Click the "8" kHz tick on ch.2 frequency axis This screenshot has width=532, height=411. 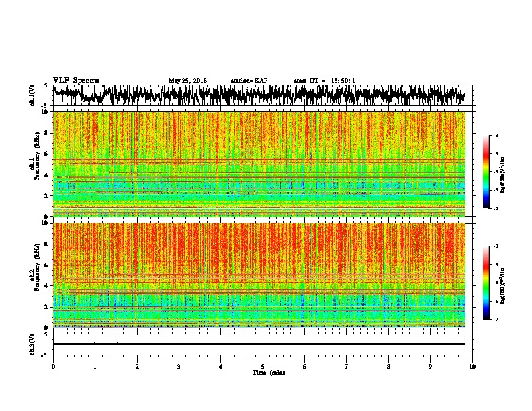coord(47,244)
